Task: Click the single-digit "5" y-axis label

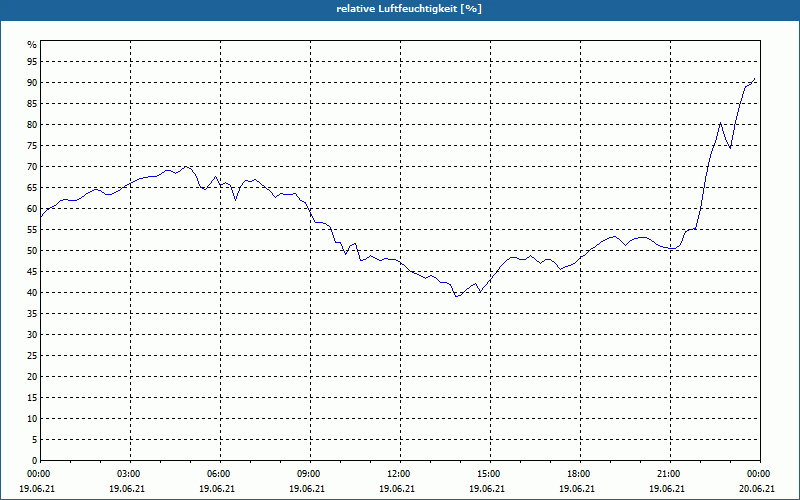Action: [x=35, y=440]
